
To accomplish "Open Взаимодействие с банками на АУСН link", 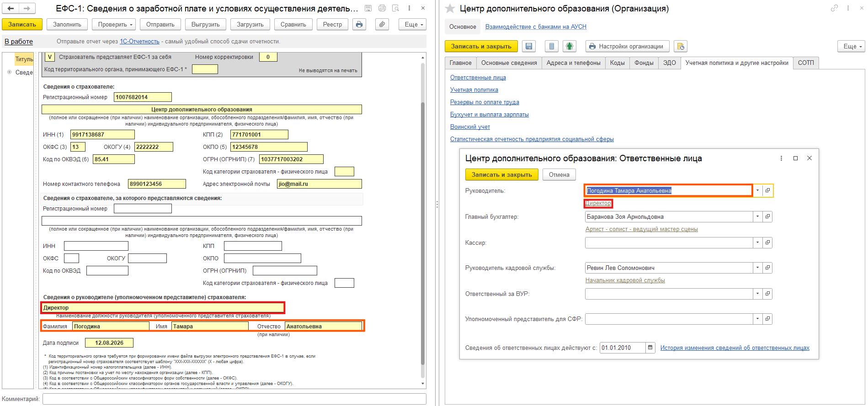I will pos(536,26).
